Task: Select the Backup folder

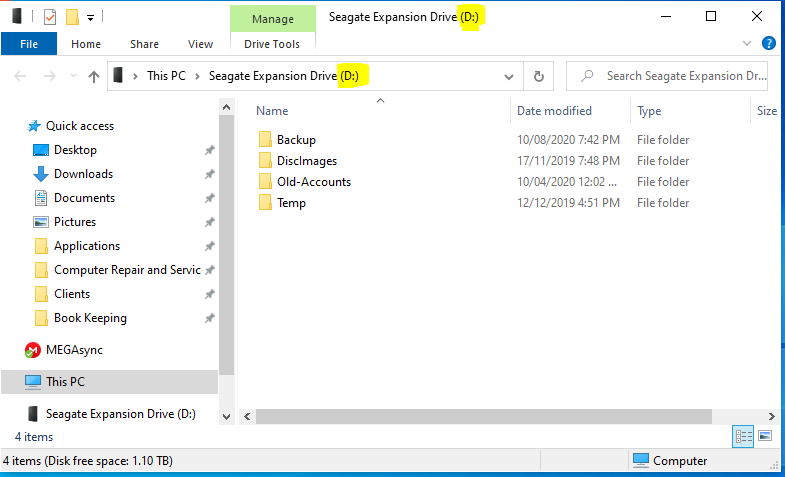Action: [x=296, y=140]
